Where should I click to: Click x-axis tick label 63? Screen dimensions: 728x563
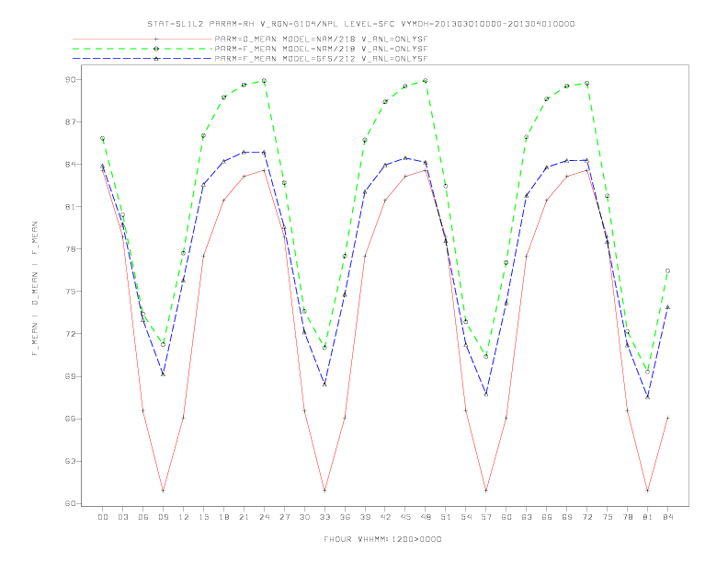coord(527,517)
